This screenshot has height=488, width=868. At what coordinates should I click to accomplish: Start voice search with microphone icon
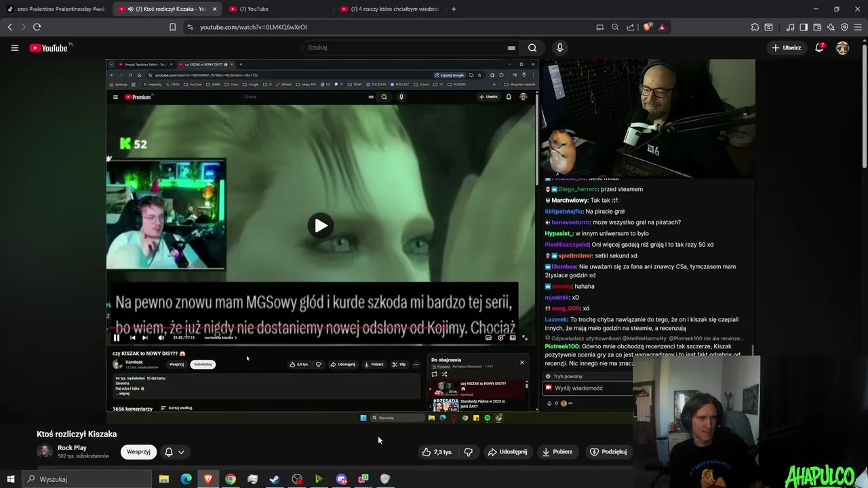click(x=559, y=47)
